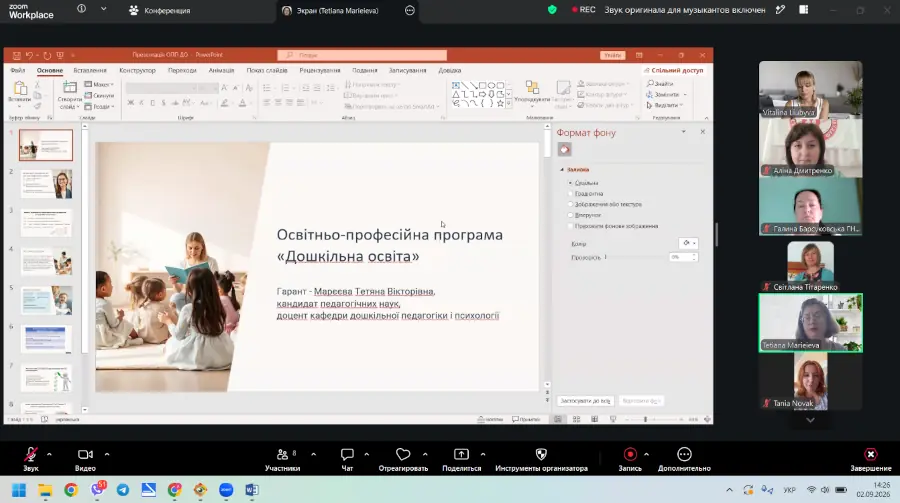Open the fill colour dropdown in Формат фону
The height and width of the screenshot is (503, 900).
click(x=688, y=243)
